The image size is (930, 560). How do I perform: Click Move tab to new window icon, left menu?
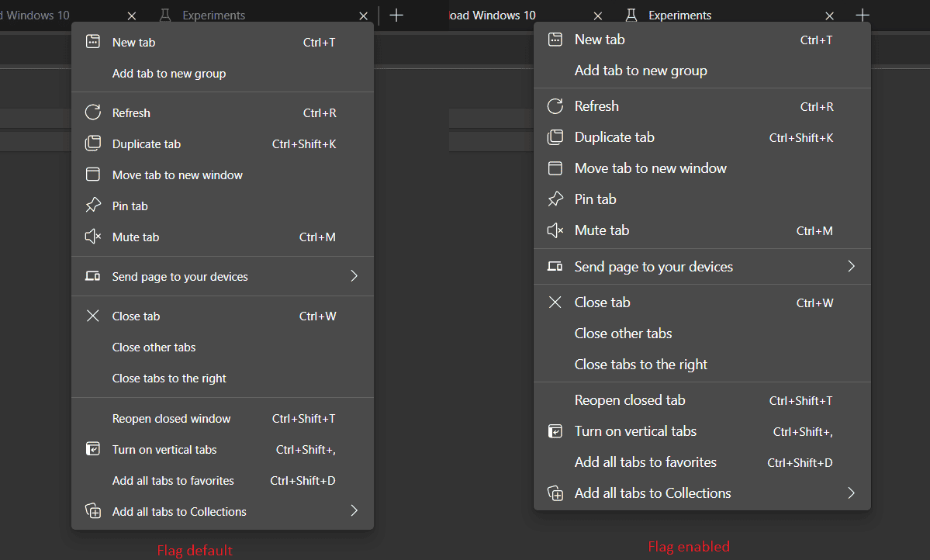pos(93,175)
